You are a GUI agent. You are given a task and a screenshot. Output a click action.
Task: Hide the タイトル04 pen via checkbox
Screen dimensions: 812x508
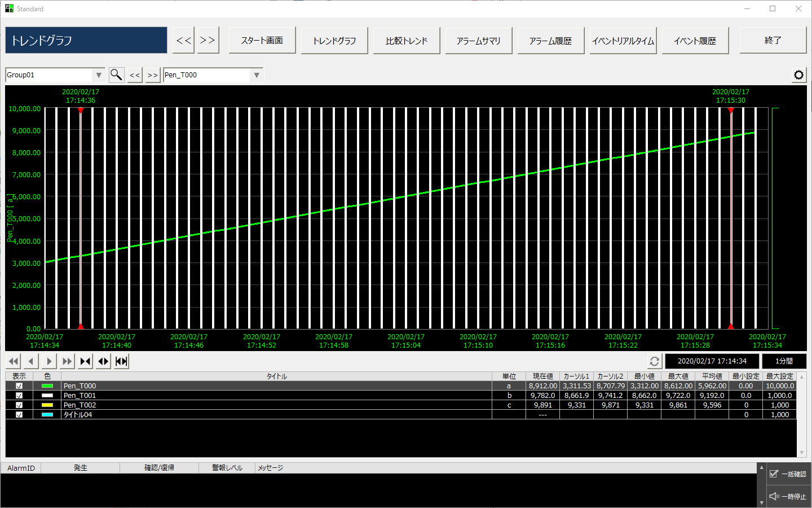pyautogui.click(x=19, y=415)
